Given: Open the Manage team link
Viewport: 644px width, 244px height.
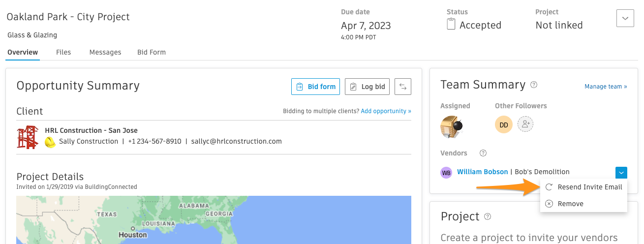Looking at the screenshot, I should (606, 87).
